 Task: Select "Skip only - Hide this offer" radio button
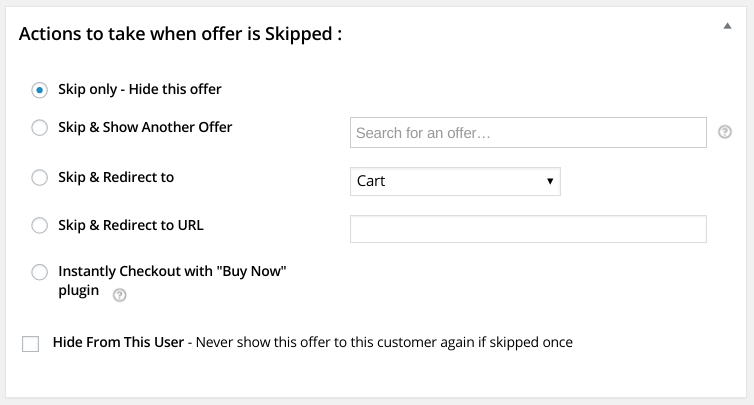point(39,90)
